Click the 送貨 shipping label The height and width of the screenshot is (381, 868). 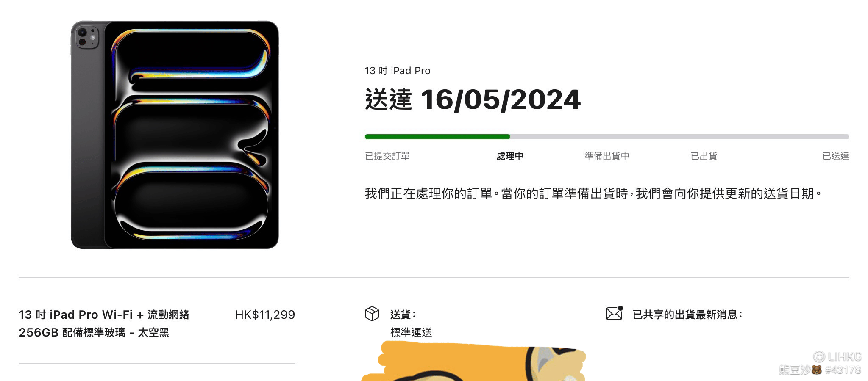click(x=403, y=315)
